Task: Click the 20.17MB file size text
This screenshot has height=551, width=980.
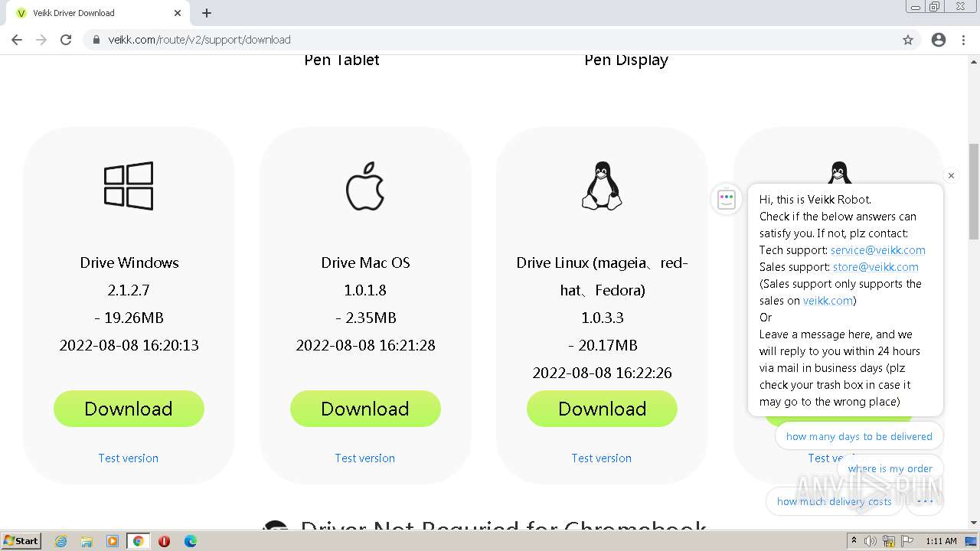Action: pyautogui.click(x=603, y=345)
